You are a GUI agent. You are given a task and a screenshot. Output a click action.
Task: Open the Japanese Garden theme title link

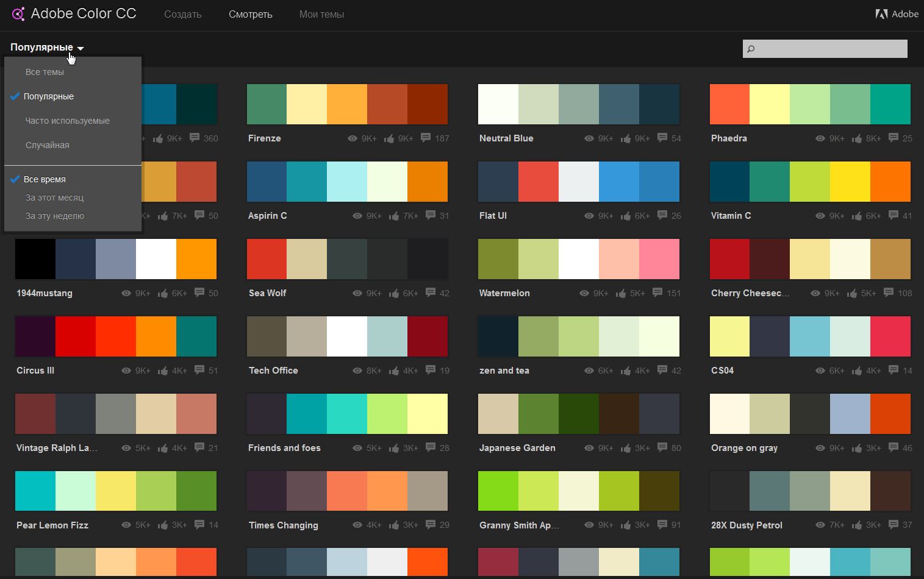pos(517,448)
